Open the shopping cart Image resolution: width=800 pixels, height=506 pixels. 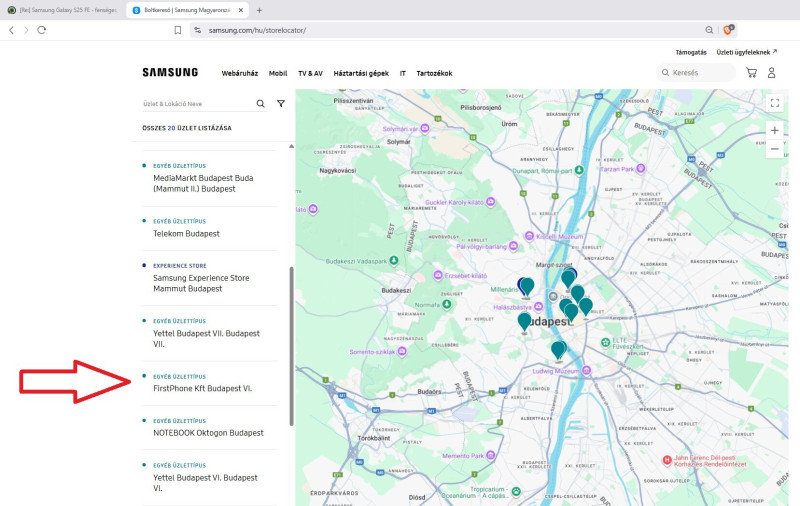[x=751, y=73]
